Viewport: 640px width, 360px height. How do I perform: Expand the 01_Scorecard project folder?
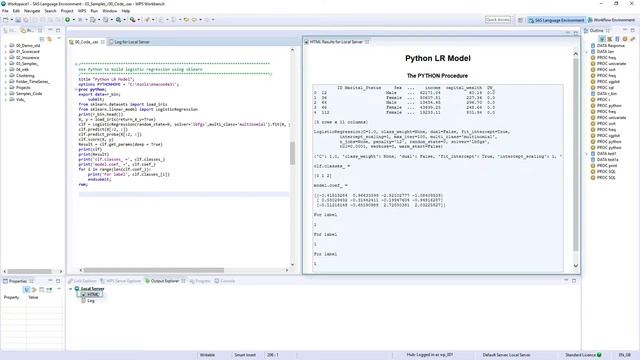coord(5,52)
